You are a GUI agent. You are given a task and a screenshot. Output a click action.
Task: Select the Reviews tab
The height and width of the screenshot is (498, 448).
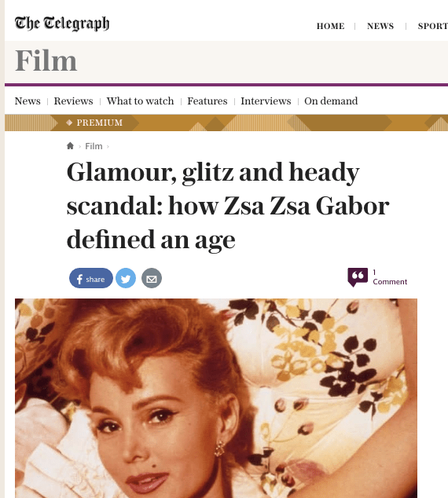tap(73, 101)
